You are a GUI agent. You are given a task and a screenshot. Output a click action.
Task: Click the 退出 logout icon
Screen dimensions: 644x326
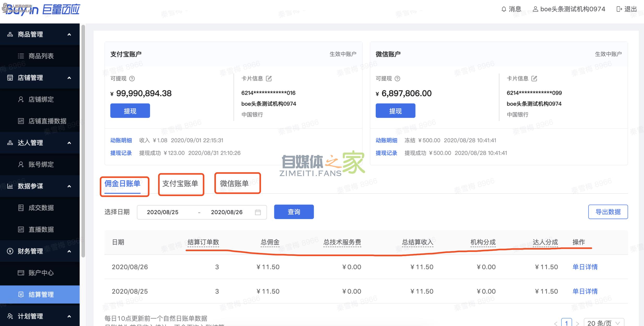click(619, 9)
